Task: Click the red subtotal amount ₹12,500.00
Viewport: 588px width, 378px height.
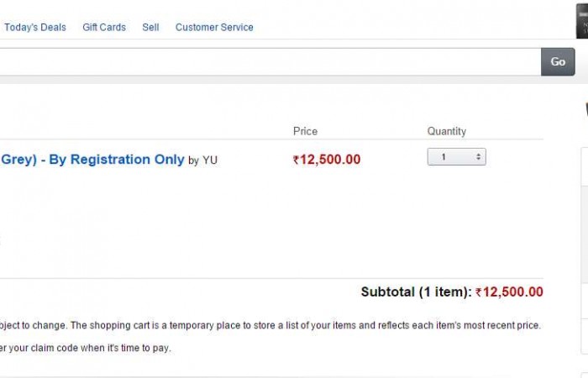Action: pyautogui.click(x=512, y=292)
